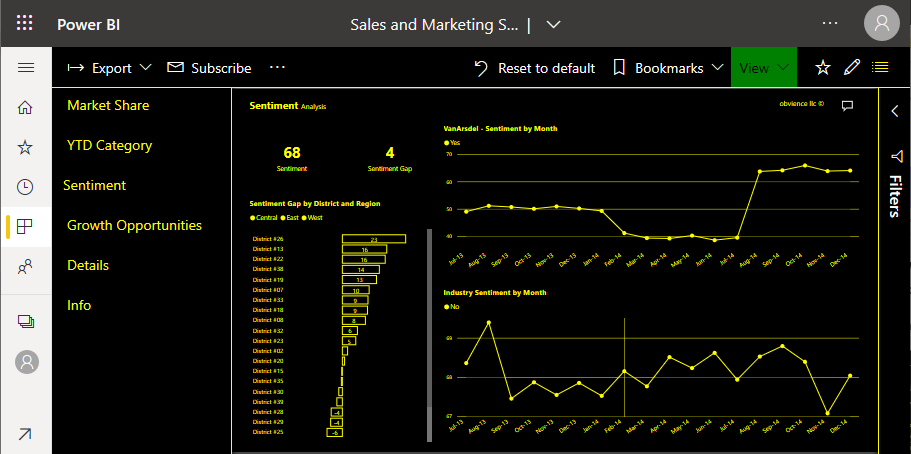Open Workspaces icon in sidebar
This screenshot has height=454, width=911.
(26, 321)
